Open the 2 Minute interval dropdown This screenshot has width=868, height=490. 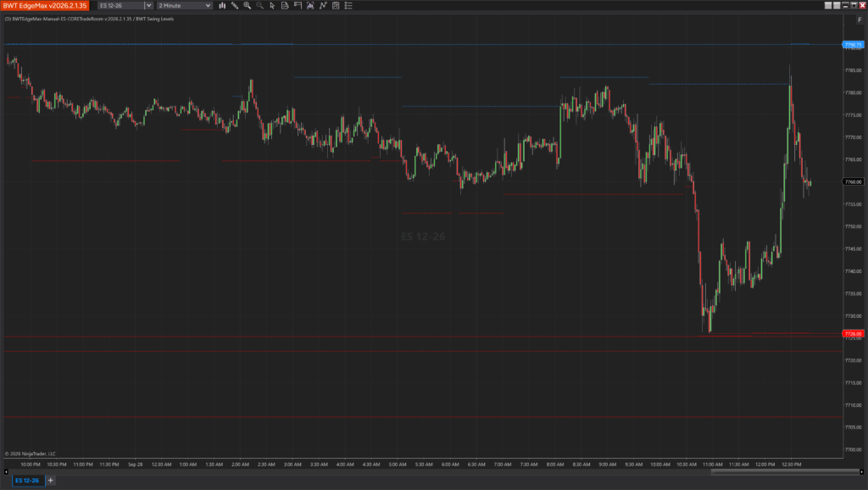[x=184, y=6]
